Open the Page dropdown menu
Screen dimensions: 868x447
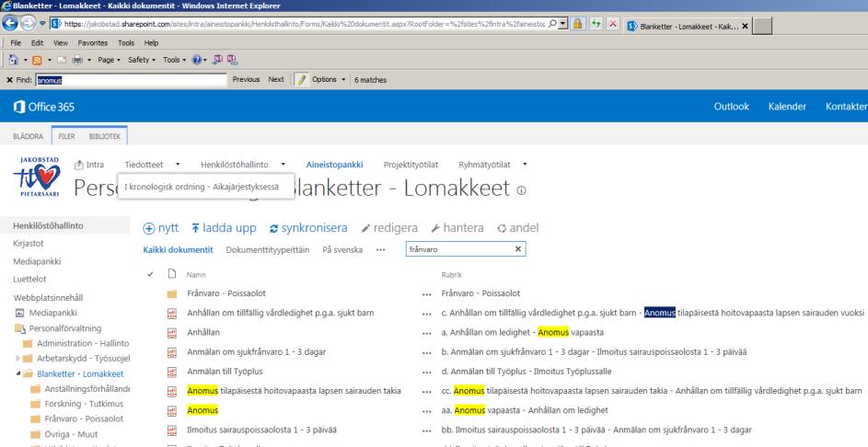pyautogui.click(x=109, y=60)
